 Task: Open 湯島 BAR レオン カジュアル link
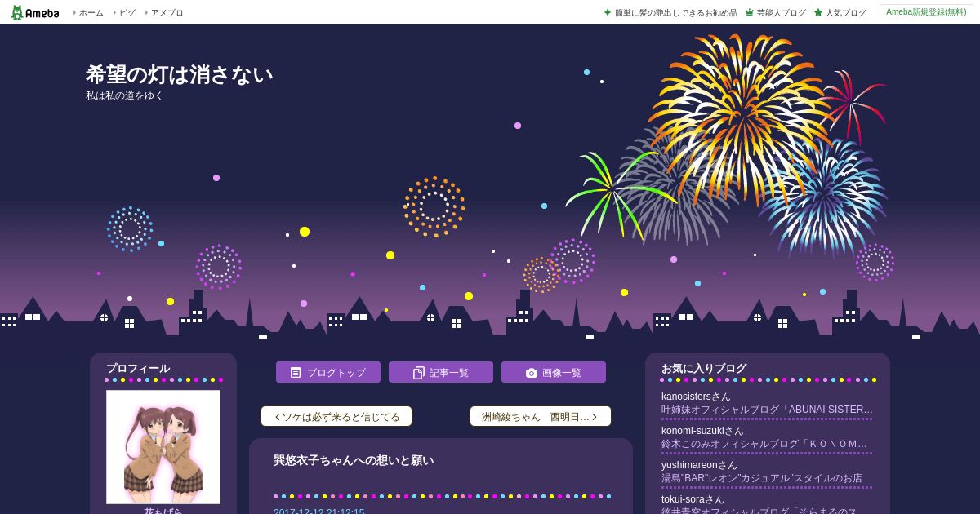762,478
